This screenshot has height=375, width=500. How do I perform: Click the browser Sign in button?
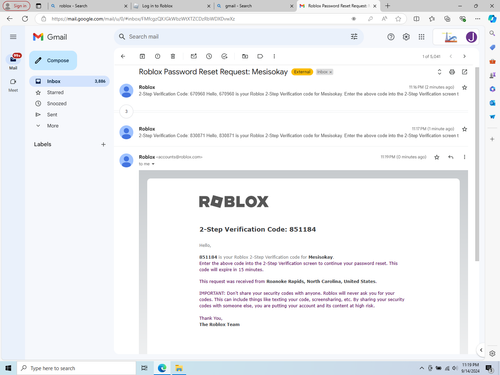(16, 6)
